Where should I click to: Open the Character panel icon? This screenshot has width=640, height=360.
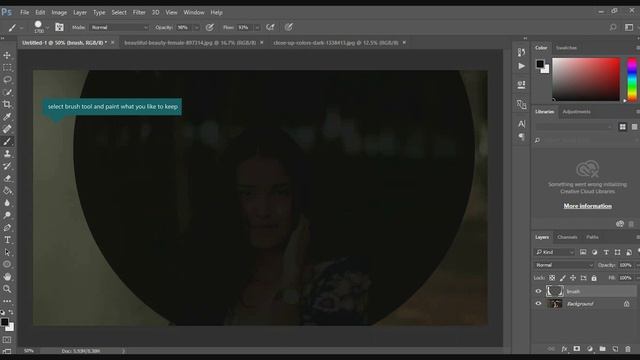coord(521,124)
